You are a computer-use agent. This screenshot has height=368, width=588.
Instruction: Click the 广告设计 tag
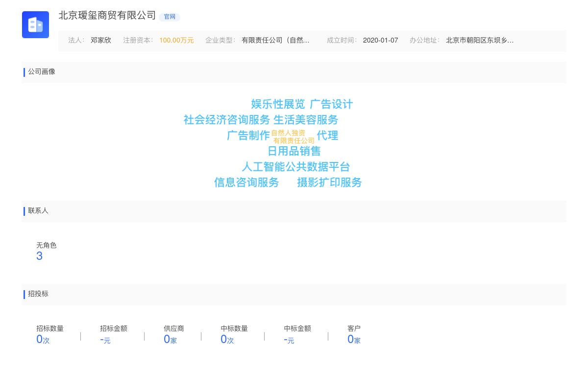(331, 104)
